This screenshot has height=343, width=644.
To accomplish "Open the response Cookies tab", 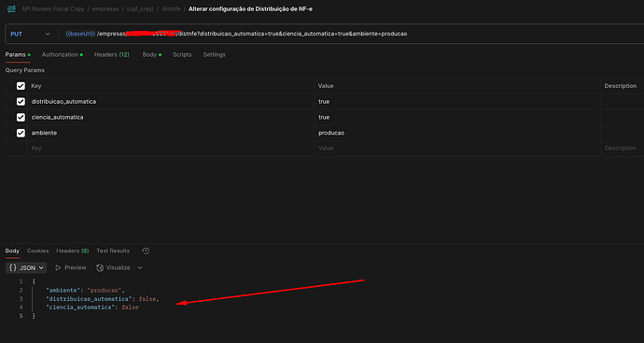I will click(37, 250).
